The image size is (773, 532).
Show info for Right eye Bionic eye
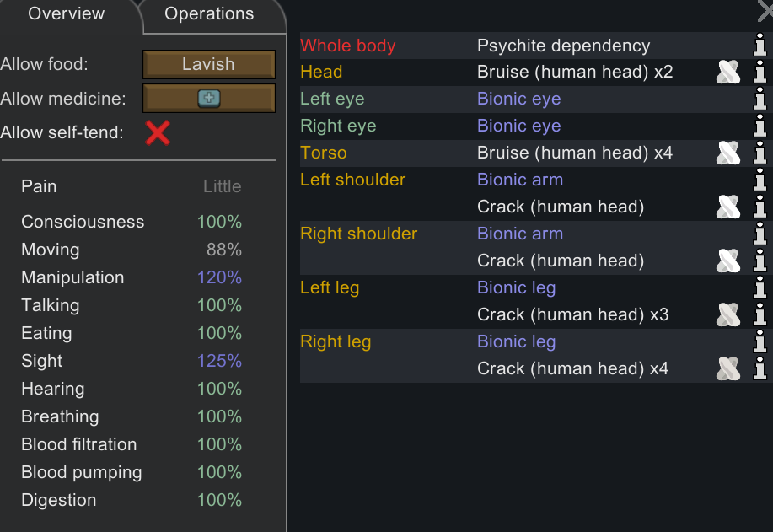coord(760,126)
